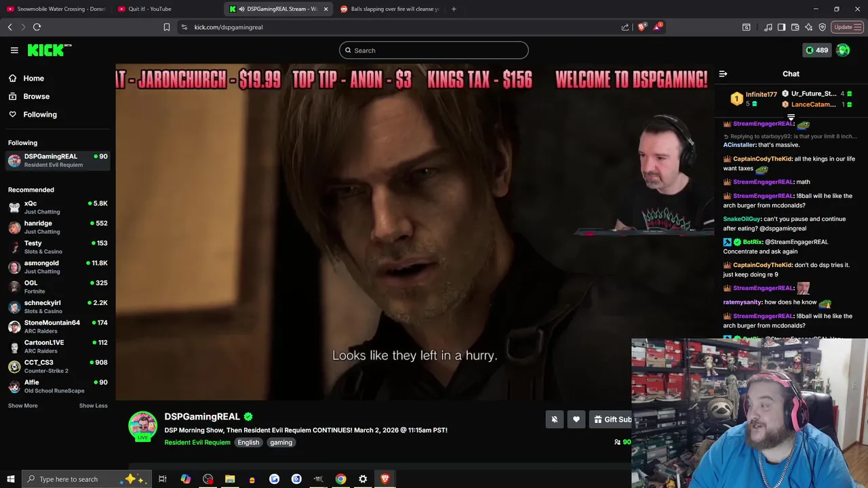Open CartoonL1VE recommended channel

coord(58,346)
